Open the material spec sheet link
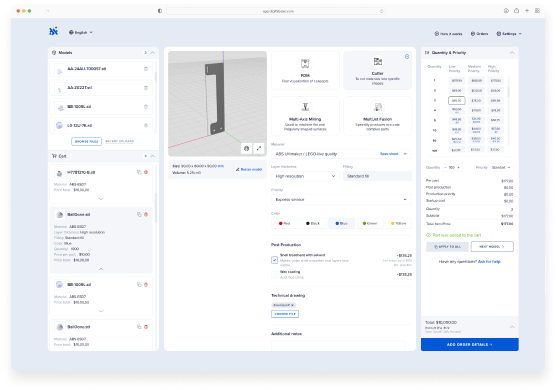 click(389, 154)
